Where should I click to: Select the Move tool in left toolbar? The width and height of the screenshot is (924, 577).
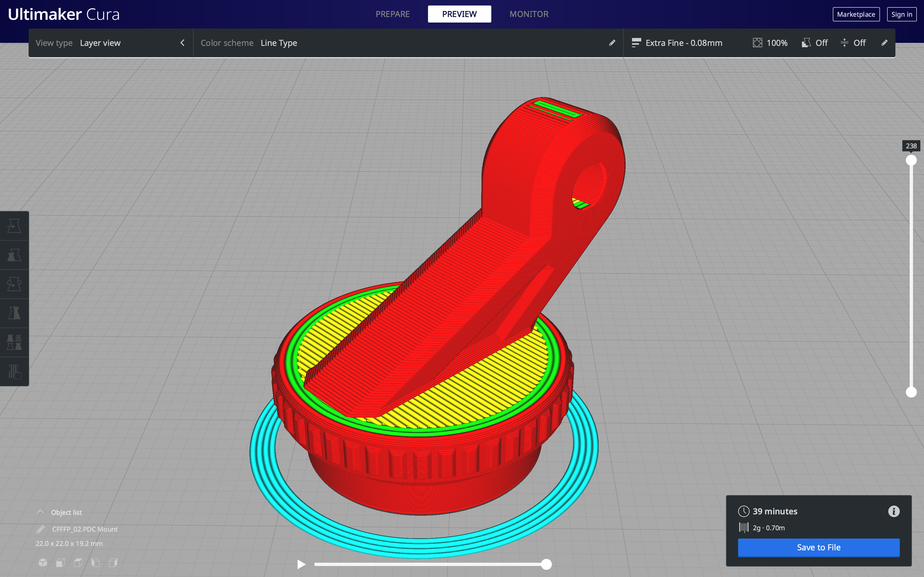tap(14, 226)
